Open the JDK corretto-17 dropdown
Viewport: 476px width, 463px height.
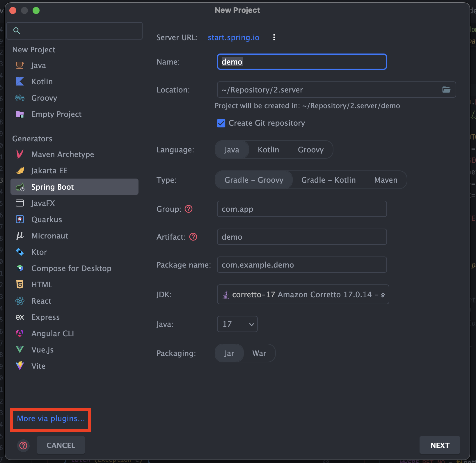pyautogui.click(x=303, y=294)
